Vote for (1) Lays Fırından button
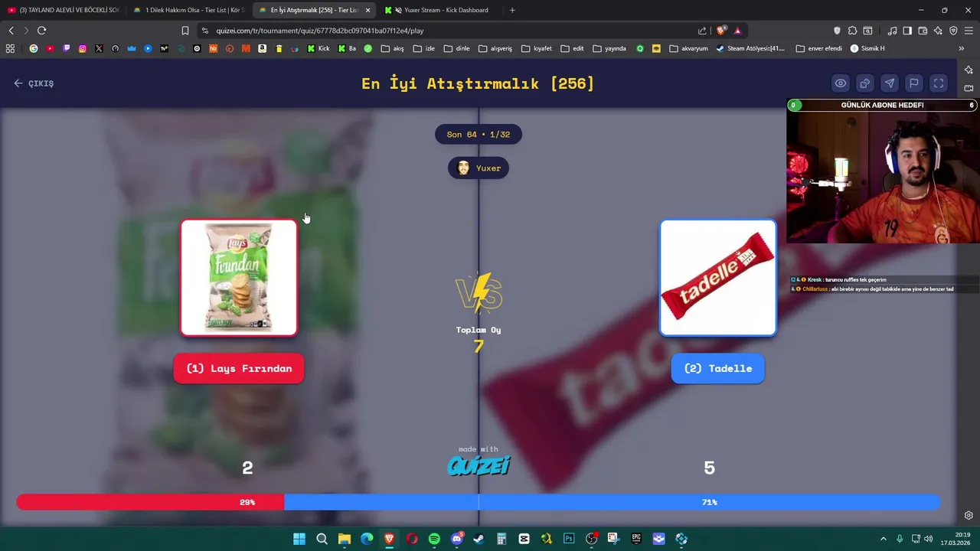980x551 pixels. [x=239, y=368]
